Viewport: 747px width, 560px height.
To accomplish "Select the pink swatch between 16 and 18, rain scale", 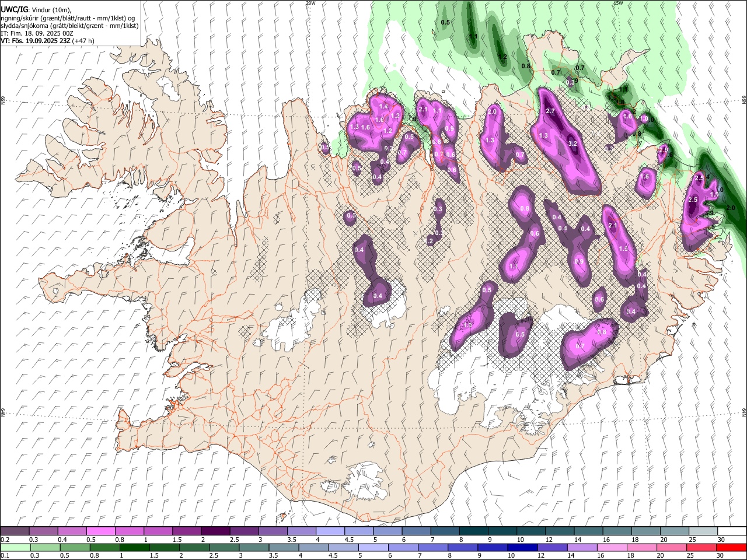I will (613, 548).
